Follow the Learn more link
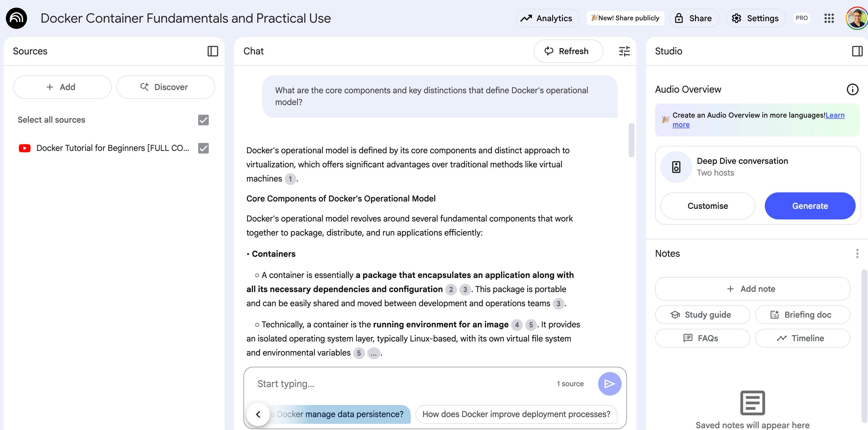 click(835, 115)
